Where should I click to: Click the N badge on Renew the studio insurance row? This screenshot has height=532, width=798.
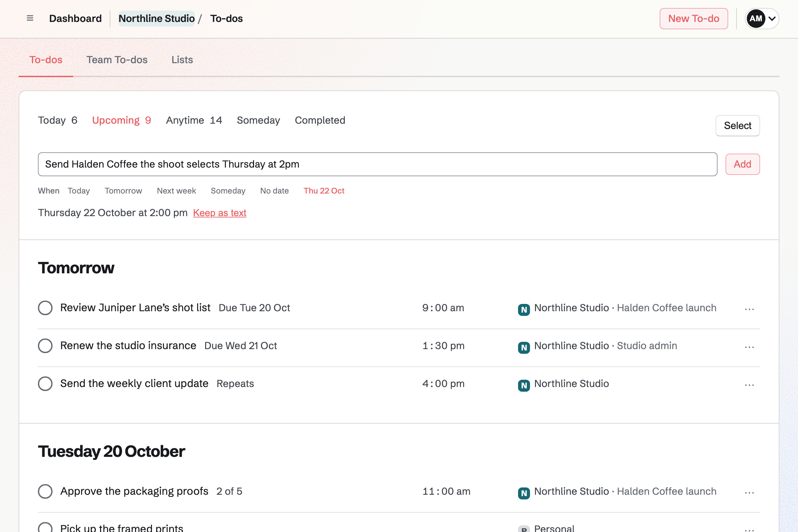[524, 347]
